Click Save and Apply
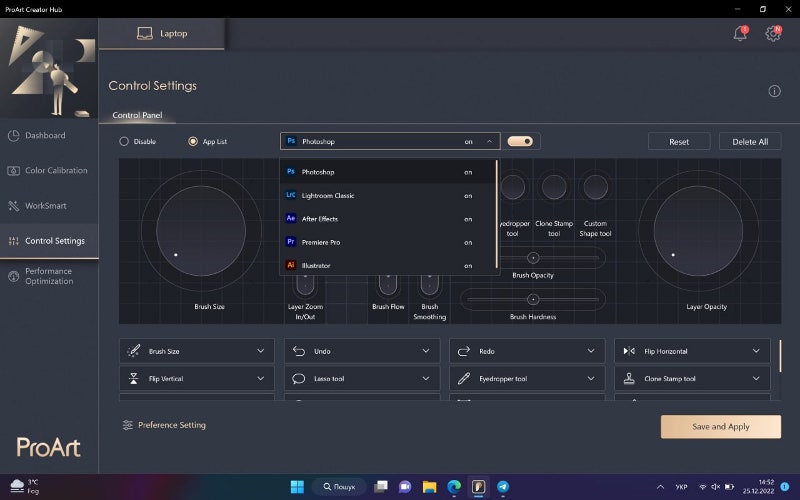Viewport: 800px width, 500px height. (x=720, y=427)
